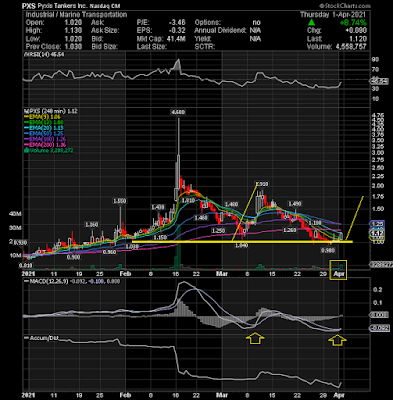Click the pink EMA(200) legend entry
The image size is (393, 400).
45,145
